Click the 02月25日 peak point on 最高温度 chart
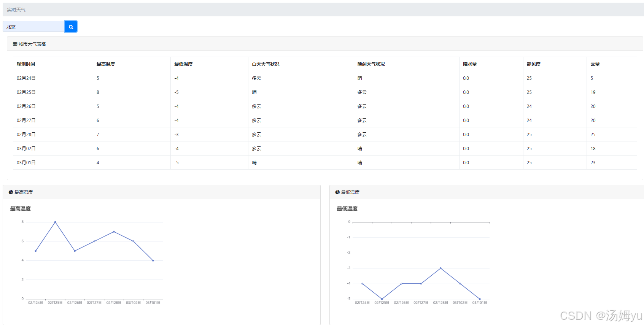Screen dimensions: 644x327 coord(55,222)
